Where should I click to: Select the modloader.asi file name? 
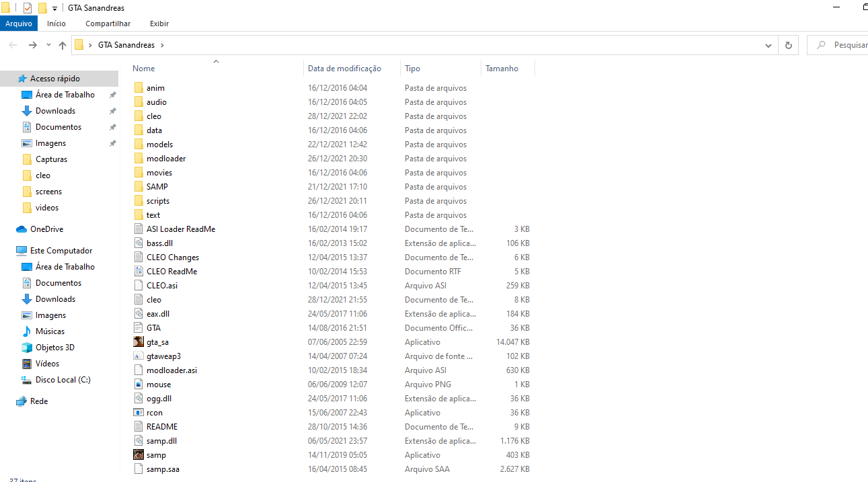click(x=171, y=370)
